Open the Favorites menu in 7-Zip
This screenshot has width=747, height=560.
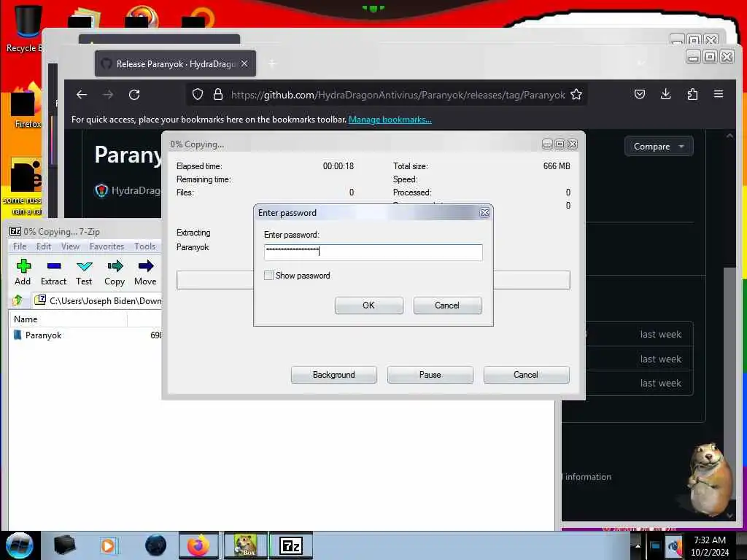pos(107,246)
